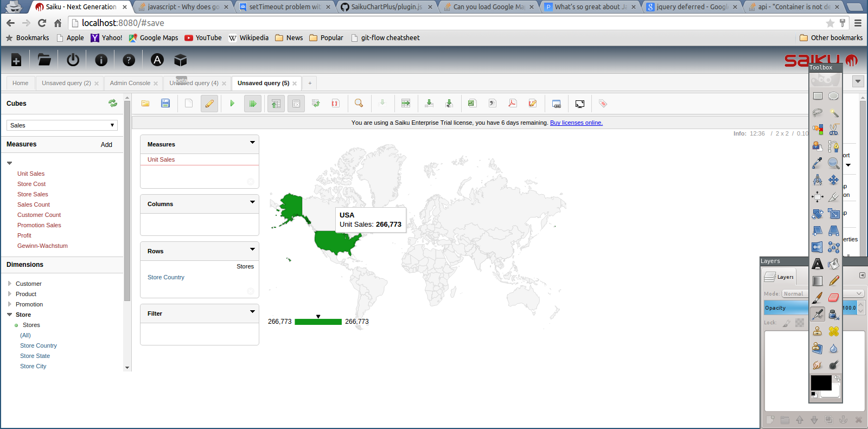The width and height of the screenshot is (868, 429).
Task: Open query folder icon in workspace toolbar
Action: pos(145,103)
